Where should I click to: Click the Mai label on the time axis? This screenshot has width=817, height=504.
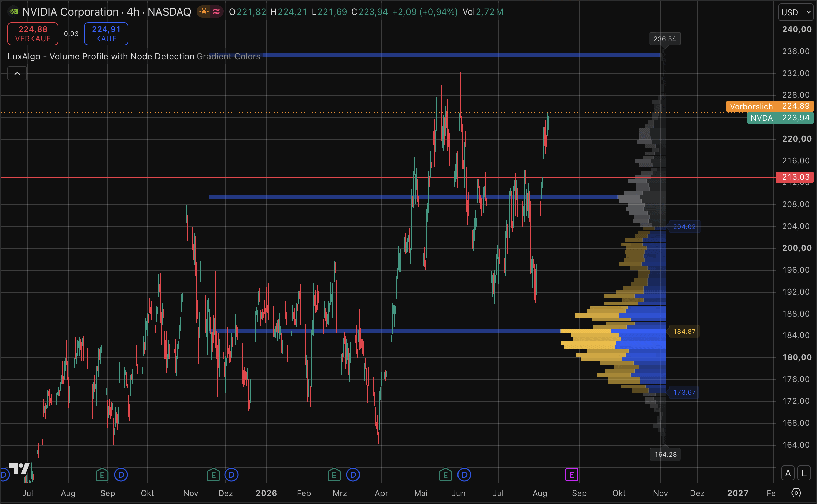click(x=421, y=493)
